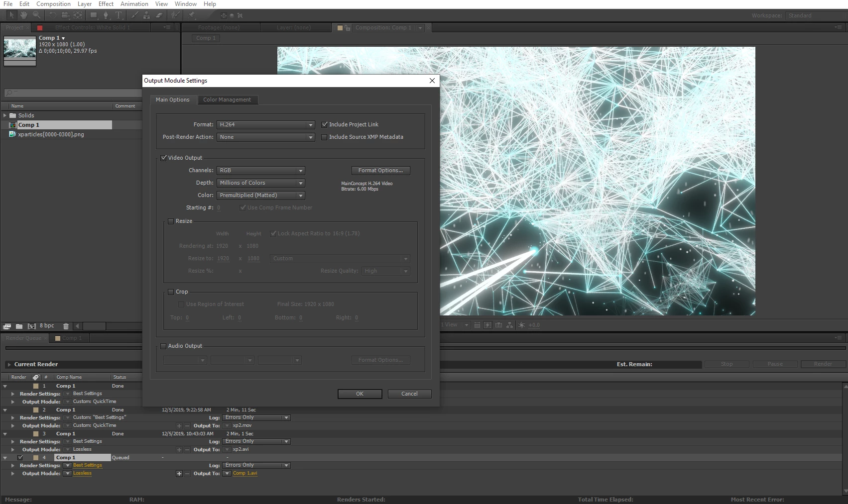Image resolution: width=848 pixels, height=504 pixels.
Task: Open the Composition menu
Action: coord(53,4)
